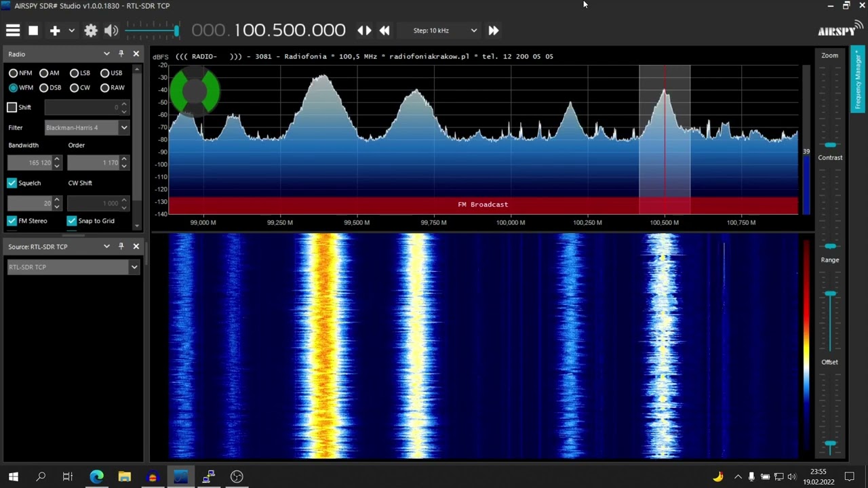The height and width of the screenshot is (488, 868).
Task: Click the FM Broadcast band label
Action: (483, 205)
